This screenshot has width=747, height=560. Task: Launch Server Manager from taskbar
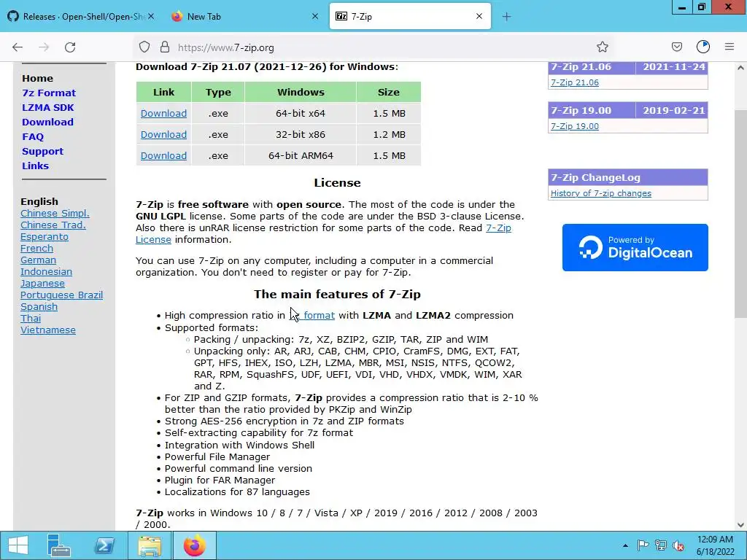click(x=58, y=545)
